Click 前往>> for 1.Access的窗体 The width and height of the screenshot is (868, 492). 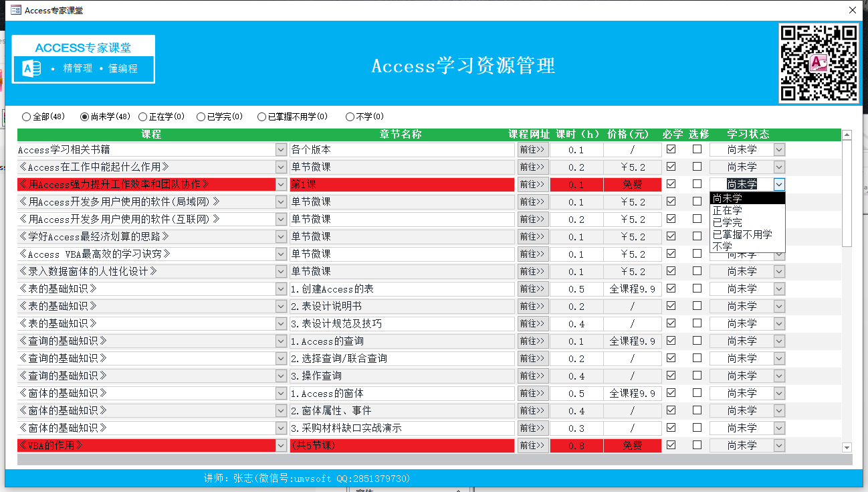coord(533,394)
